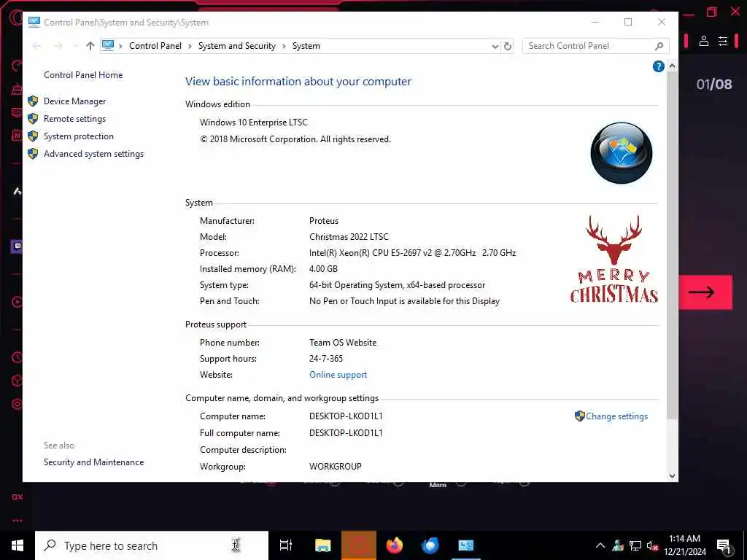The height and width of the screenshot is (560, 747).
Task: Click the user tray icon beside network
Action: (x=618, y=545)
